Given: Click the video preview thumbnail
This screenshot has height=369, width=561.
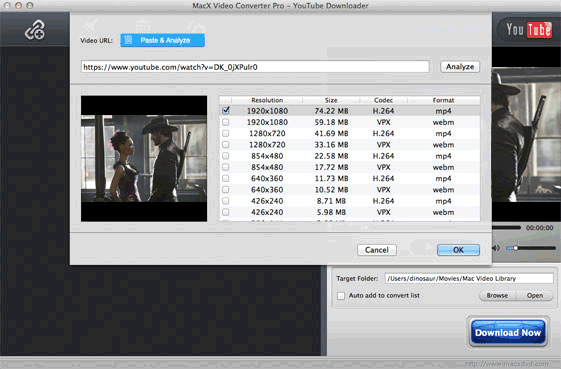Looking at the screenshot, I should (x=144, y=159).
